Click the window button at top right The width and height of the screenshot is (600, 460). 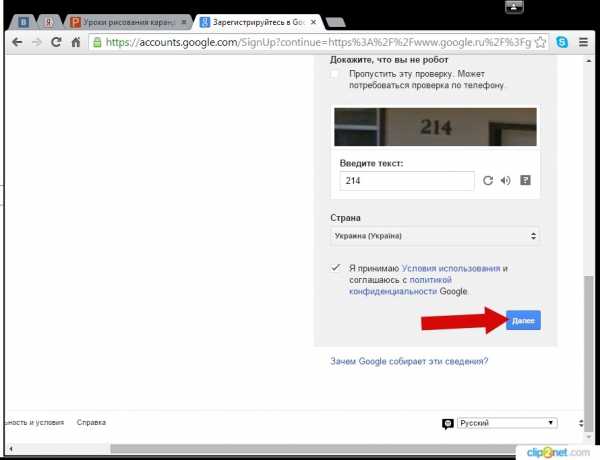click(514, 7)
